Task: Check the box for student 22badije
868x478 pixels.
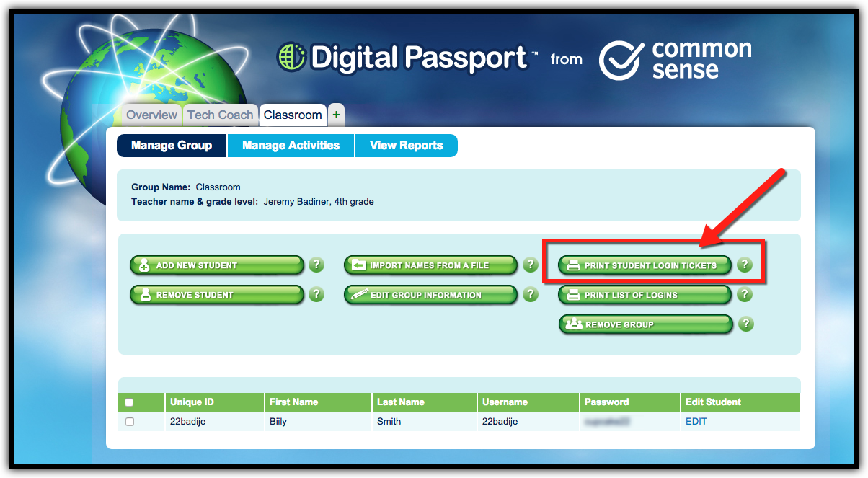Action: click(x=130, y=422)
